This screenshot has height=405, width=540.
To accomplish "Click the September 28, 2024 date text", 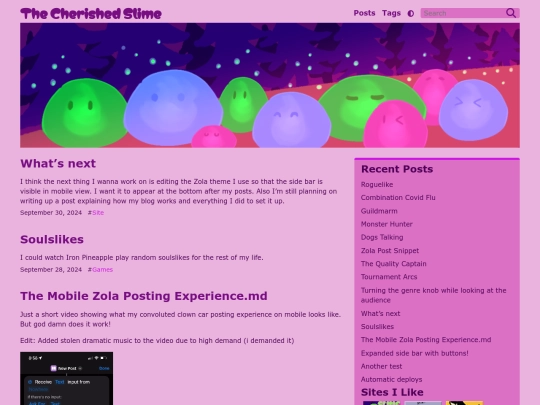I will point(51,270).
